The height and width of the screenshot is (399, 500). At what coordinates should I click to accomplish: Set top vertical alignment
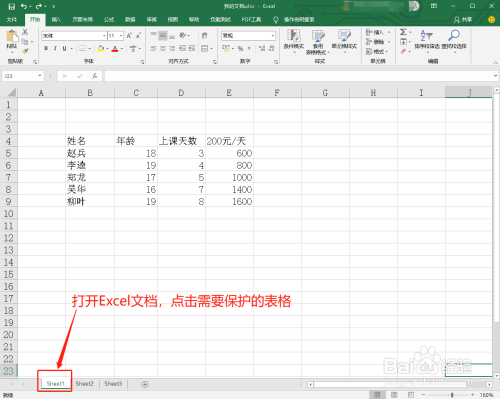point(153,35)
